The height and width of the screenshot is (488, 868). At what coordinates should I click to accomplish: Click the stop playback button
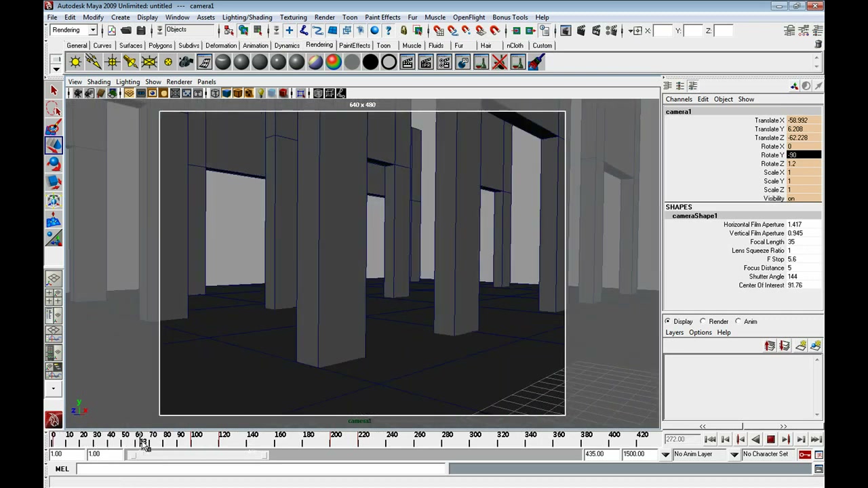coord(771,440)
